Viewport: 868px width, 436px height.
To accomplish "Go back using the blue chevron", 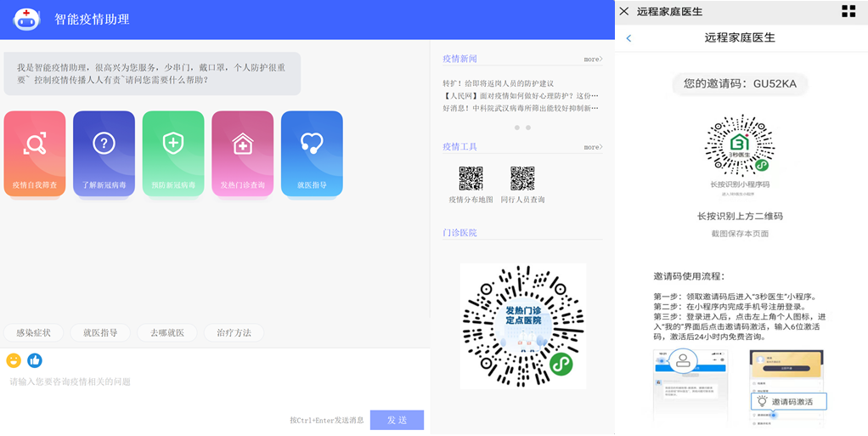I will click(x=628, y=38).
